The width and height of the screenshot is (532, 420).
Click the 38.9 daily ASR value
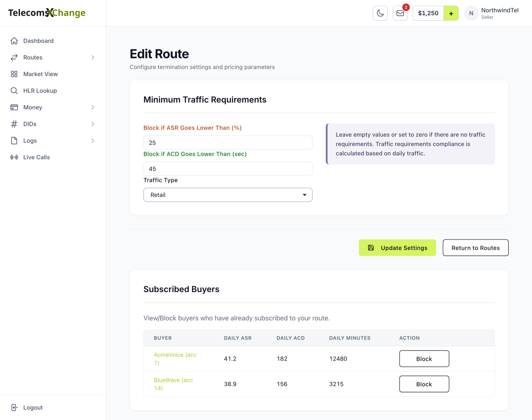(x=230, y=384)
